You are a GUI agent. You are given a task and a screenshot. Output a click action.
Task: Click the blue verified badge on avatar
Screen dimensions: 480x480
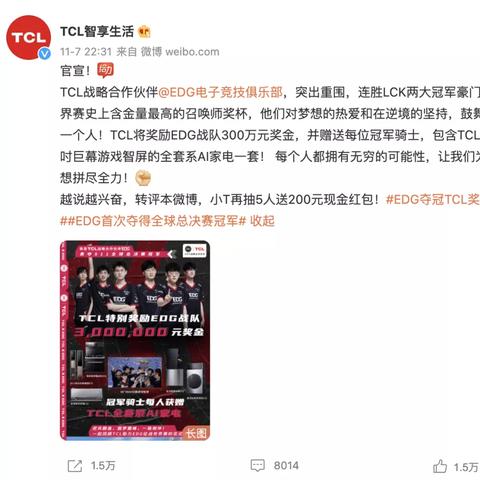pyautogui.click(x=45, y=54)
